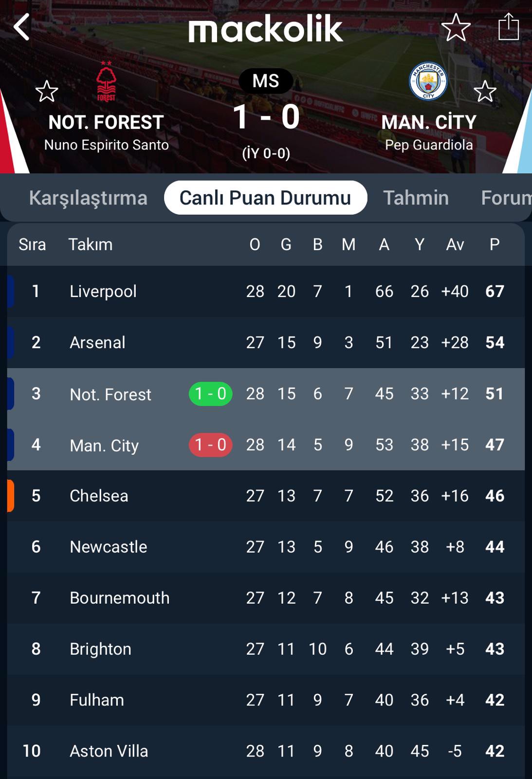532x779 pixels.
Task: Toggle favorite star beside Not. Forest
Action: click(x=47, y=91)
